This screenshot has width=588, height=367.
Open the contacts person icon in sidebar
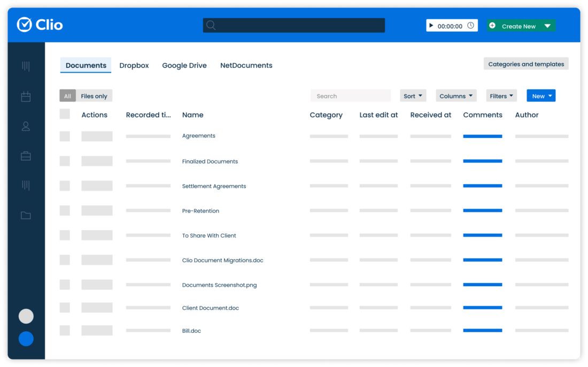[26, 126]
